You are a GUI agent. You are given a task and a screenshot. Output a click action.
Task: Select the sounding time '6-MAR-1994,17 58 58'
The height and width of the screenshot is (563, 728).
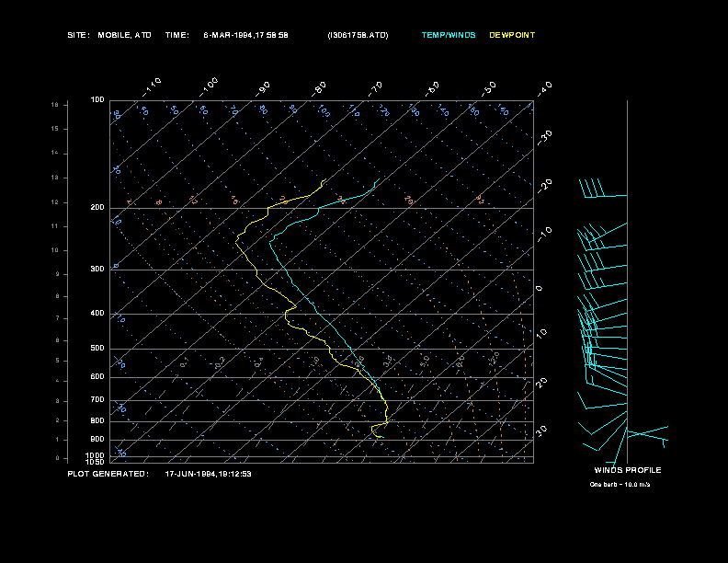(245, 35)
